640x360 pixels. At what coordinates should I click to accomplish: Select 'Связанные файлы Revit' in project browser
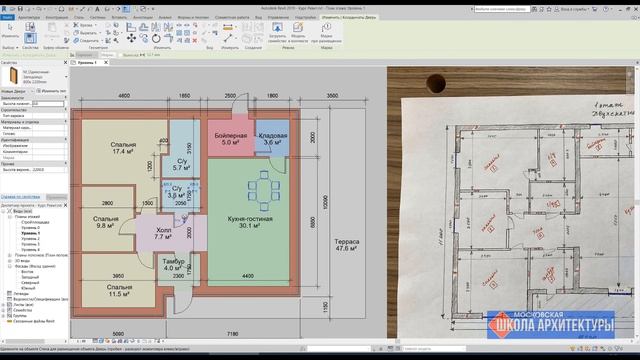[x=34, y=321]
